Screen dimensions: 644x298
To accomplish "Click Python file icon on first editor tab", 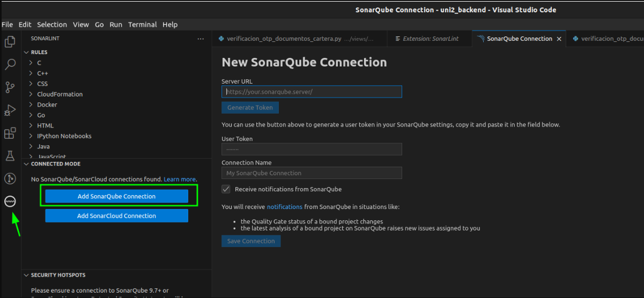I will click(x=221, y=39).
